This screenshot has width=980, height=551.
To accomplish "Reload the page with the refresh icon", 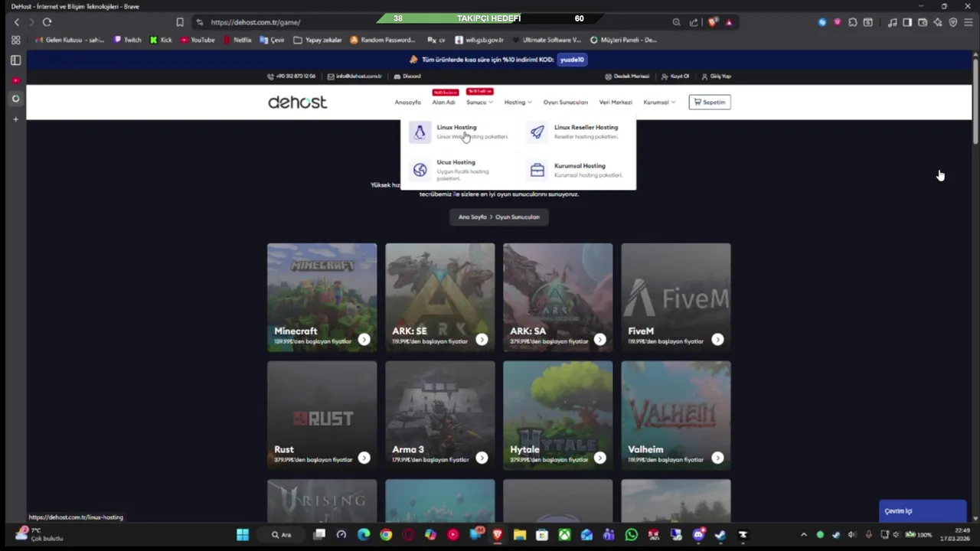I will pos(47,22).
